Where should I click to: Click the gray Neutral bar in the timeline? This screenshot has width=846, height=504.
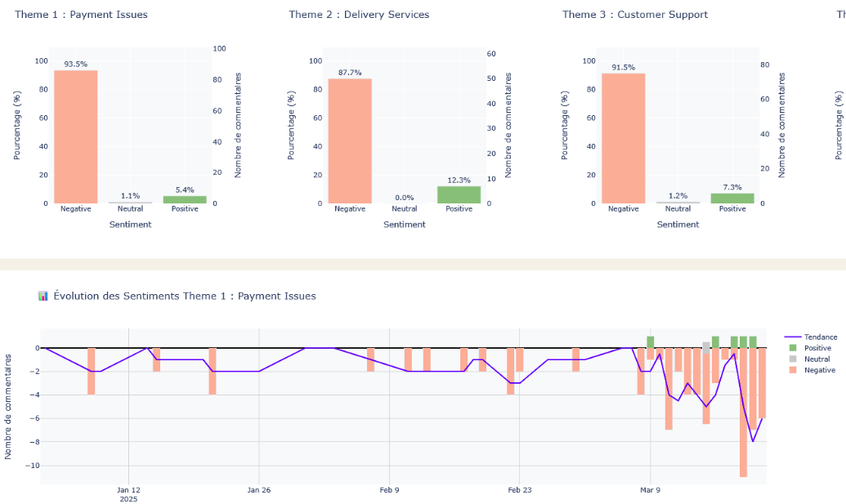(706, 348)
